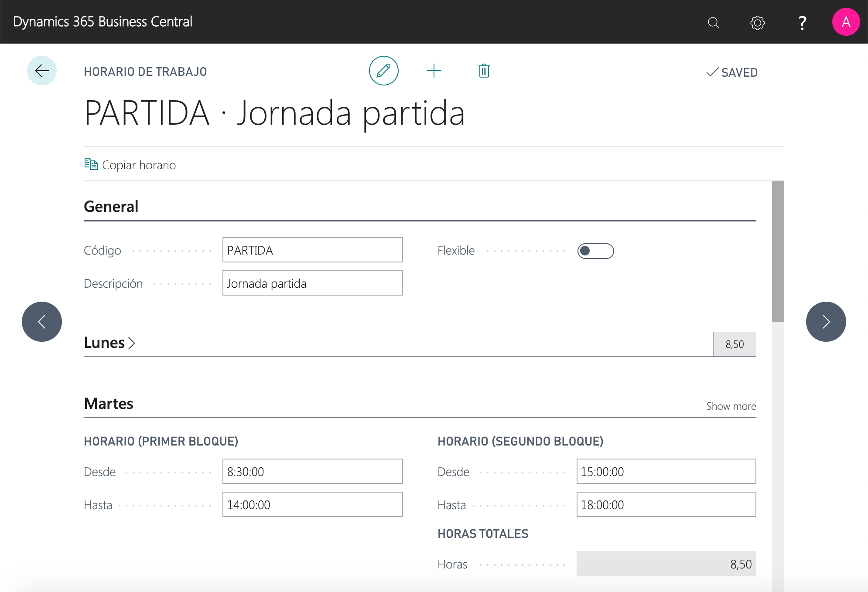
Task: Go to next record arrow
Action: pos(826,322)
